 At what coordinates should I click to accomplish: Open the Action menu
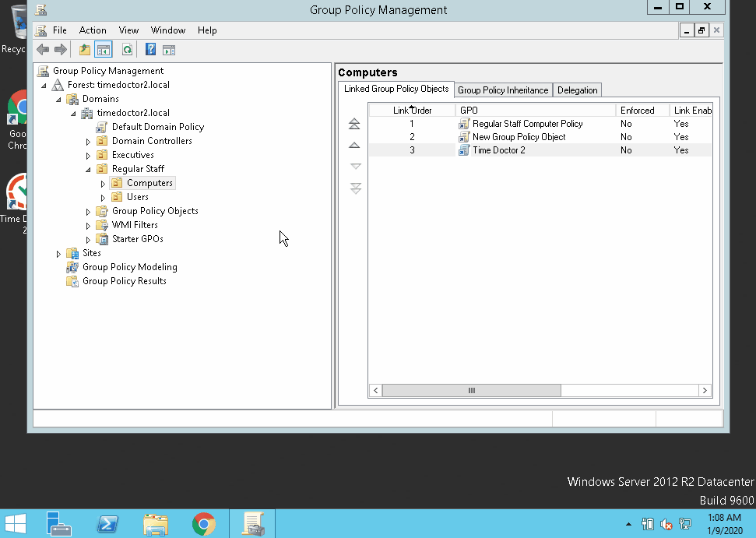[x=93, y=30]
